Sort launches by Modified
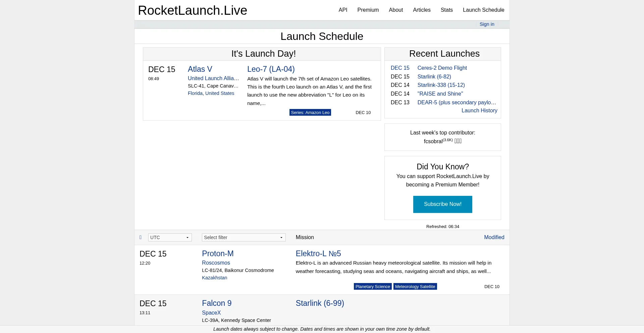 [x=494, y=237]
